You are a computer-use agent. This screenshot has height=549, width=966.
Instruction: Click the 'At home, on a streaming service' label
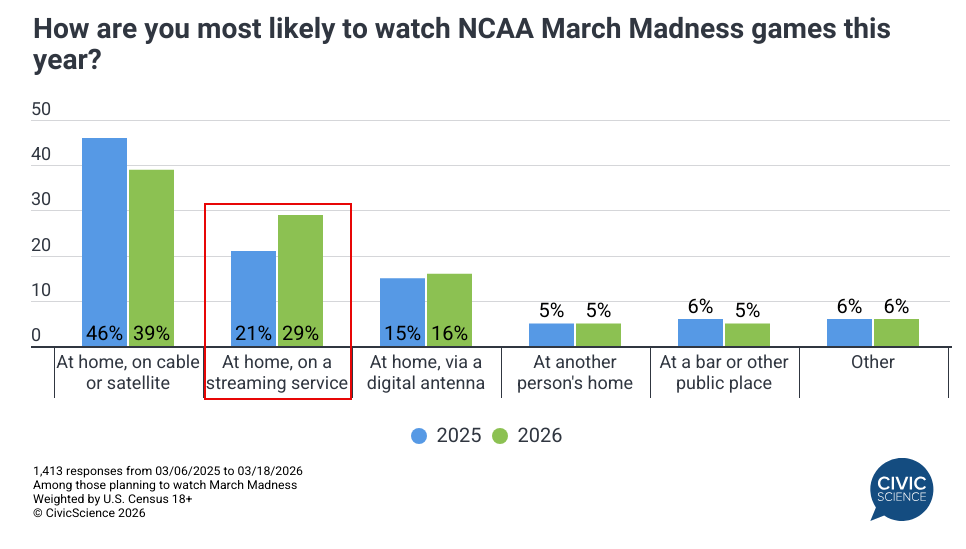tap(277, 372)
